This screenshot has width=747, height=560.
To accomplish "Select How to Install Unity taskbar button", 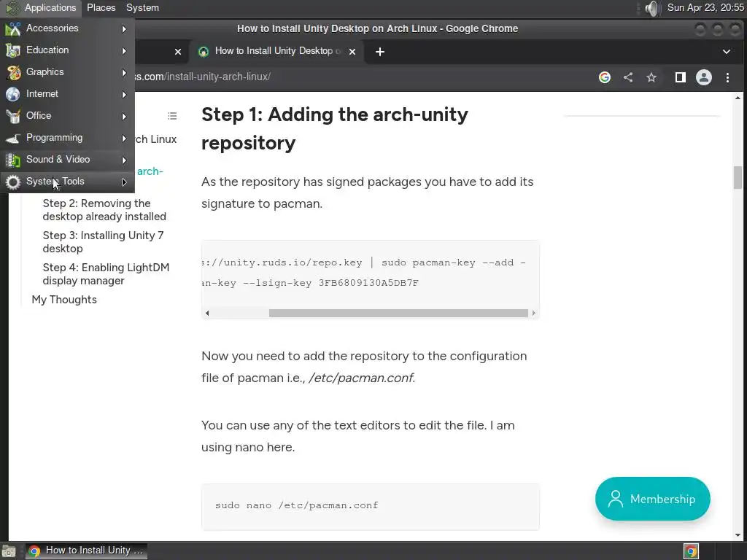I will coord(86,551).
